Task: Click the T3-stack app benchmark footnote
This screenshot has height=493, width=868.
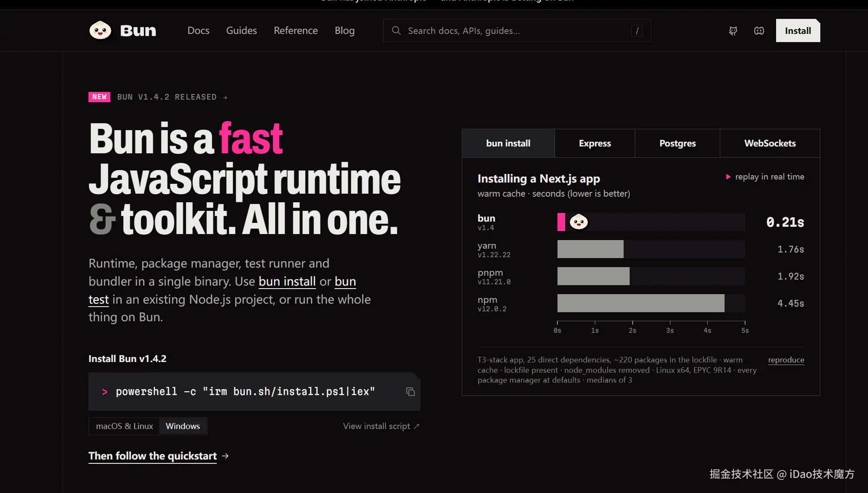Action: tap(617, 370)
